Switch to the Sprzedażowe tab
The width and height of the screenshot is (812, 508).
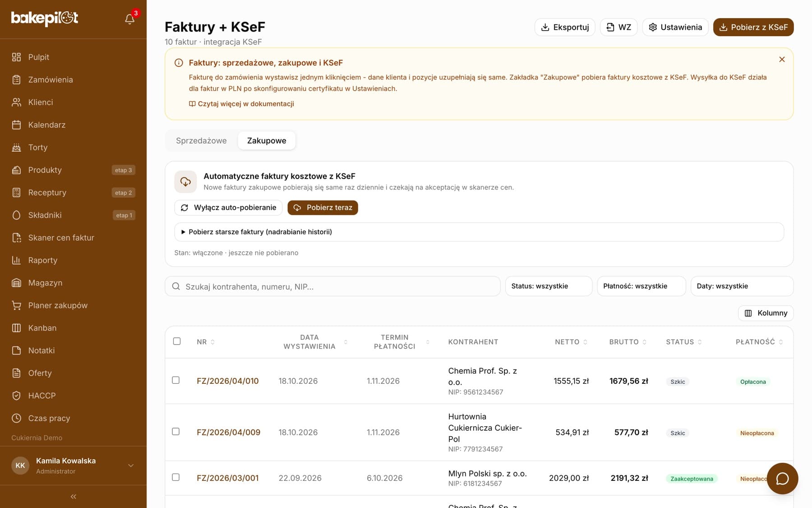click(x=201, y=141)
